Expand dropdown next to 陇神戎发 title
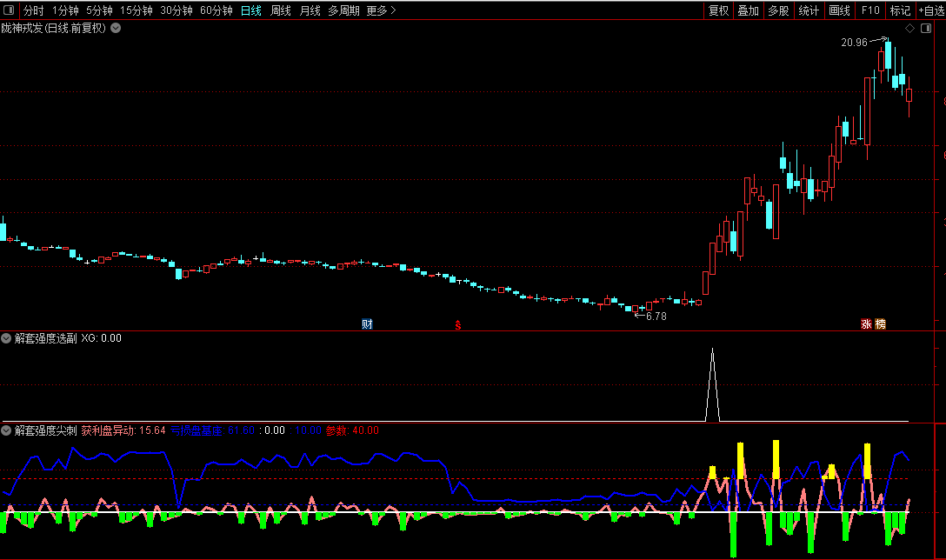 [116, 28]
